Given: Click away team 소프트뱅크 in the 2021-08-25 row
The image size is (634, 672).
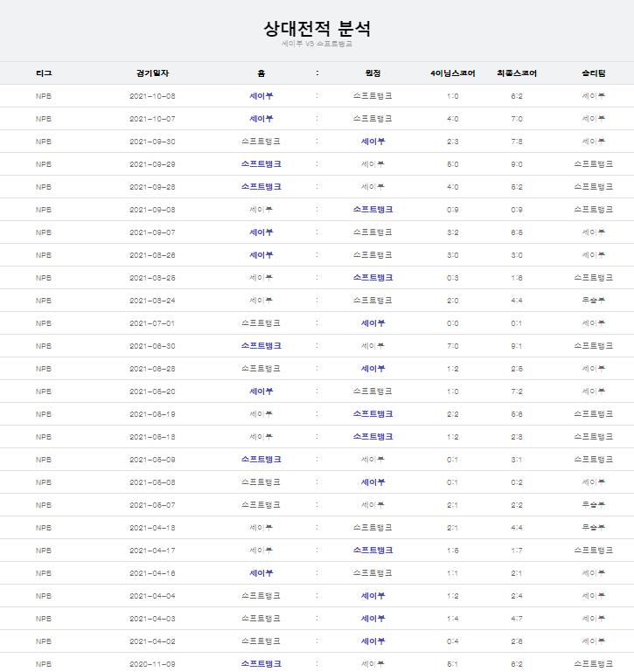Looking at the screenshot, I should [373, 278].
